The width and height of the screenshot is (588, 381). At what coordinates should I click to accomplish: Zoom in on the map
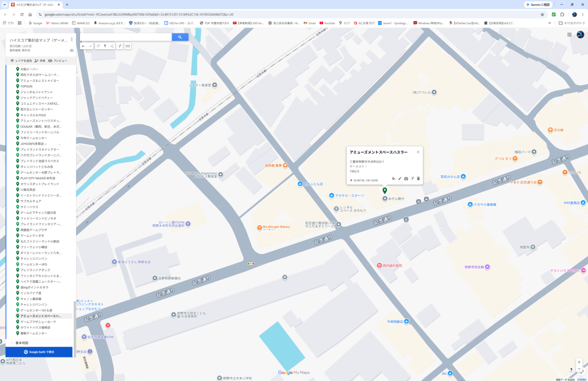click(x=579, y=363)
